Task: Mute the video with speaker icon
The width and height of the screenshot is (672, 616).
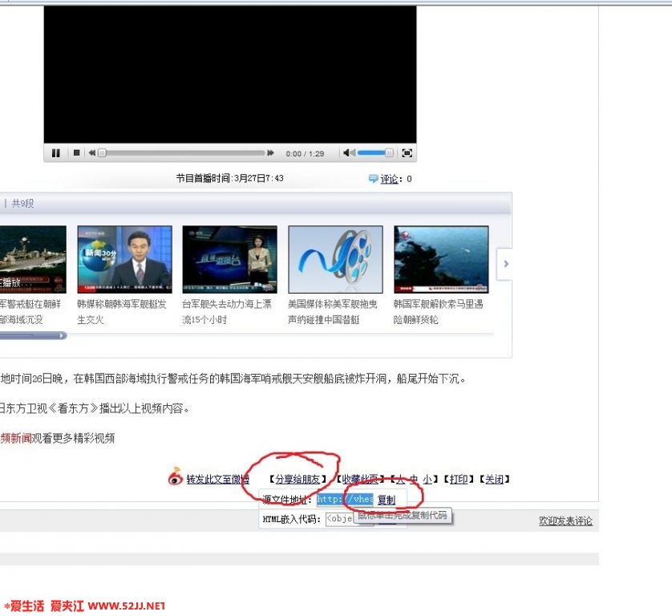Action: tap(349, 153)
